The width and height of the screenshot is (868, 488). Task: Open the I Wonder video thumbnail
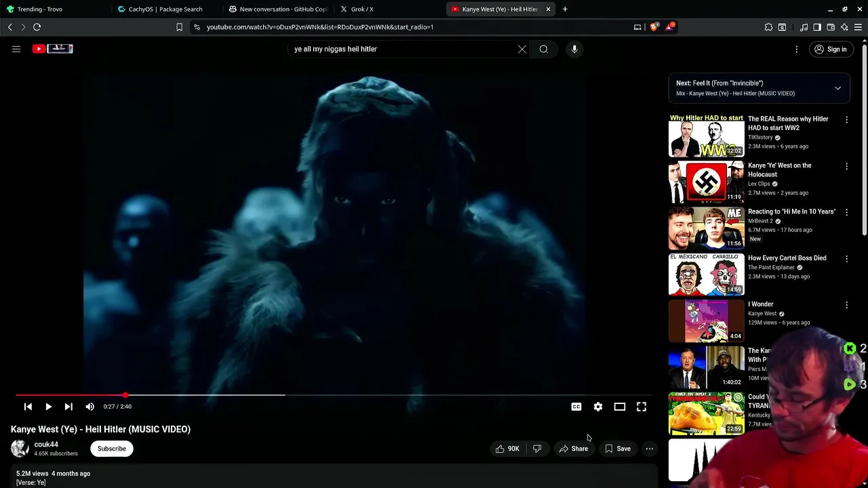tap(706, 321)
